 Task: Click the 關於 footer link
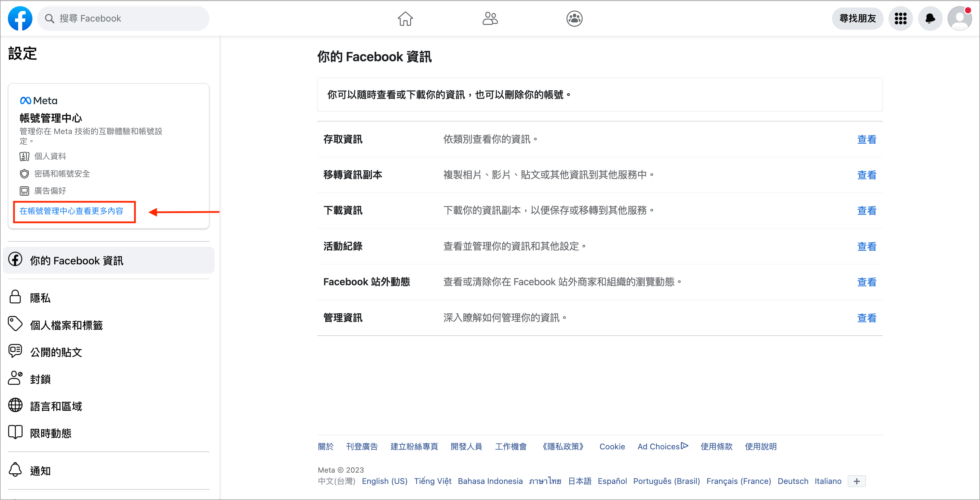click(x=326, y=446)
